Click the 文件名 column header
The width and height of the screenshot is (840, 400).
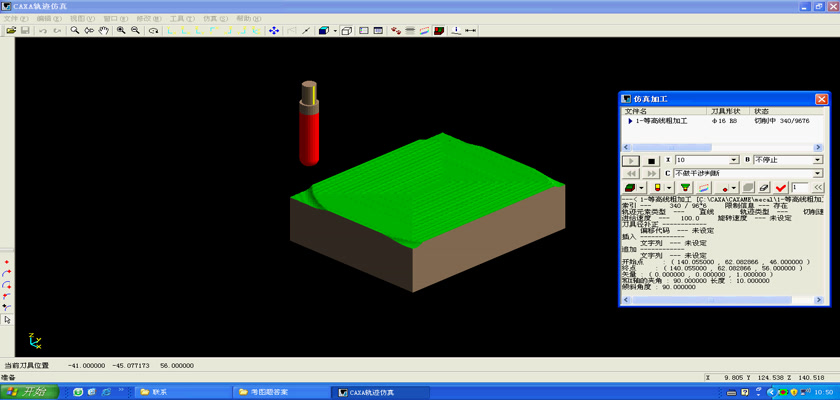click(x=664, y=111)
